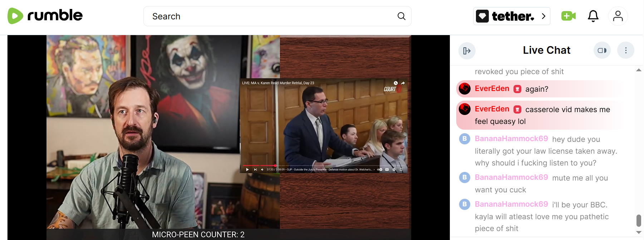
Task: Click the embedded video's volume icon
Action: pos(262,169)
